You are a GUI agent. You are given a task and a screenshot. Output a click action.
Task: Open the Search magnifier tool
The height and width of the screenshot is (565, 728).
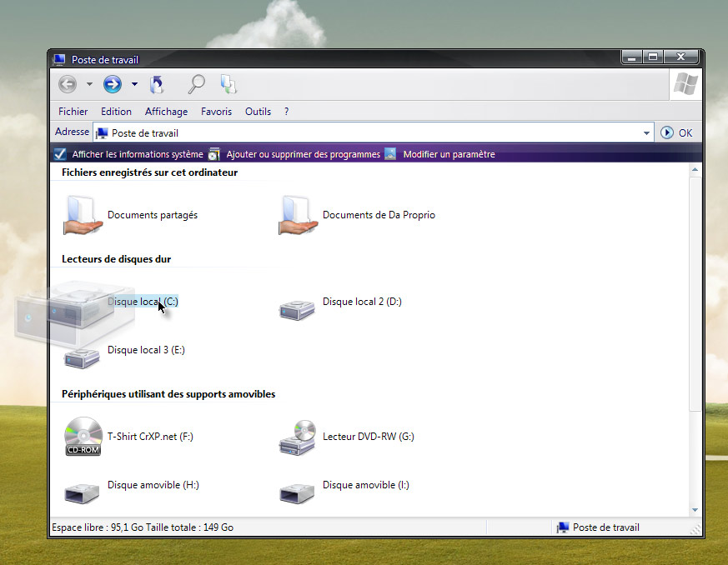pyautogui.click(x=197, y=84)
